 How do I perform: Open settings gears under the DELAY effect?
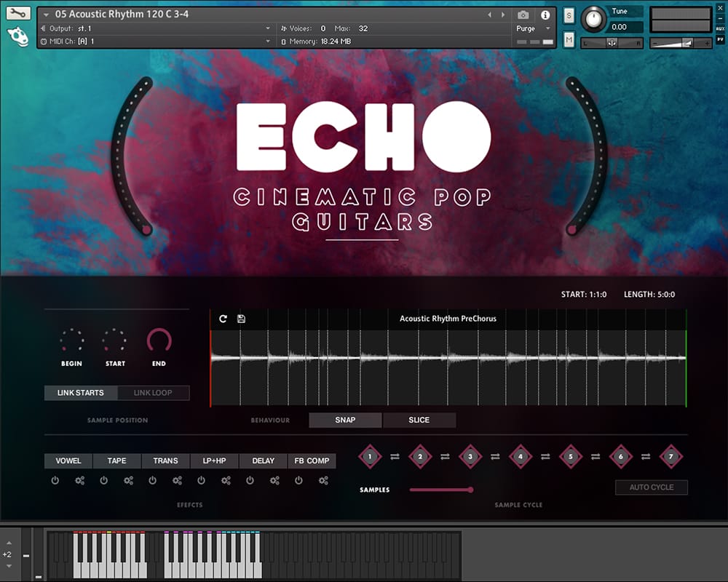click(x=274, y=480)
